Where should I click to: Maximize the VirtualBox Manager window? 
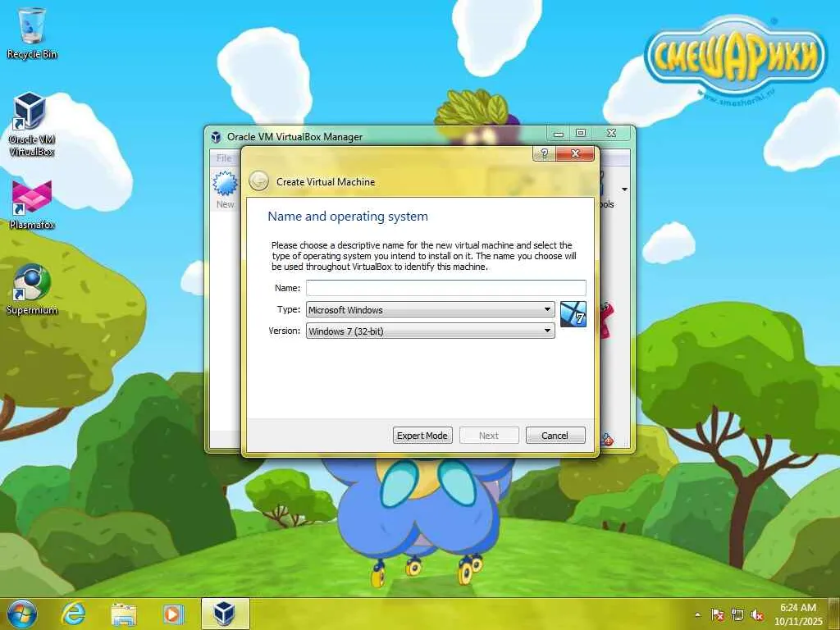[x=581, y=134]
